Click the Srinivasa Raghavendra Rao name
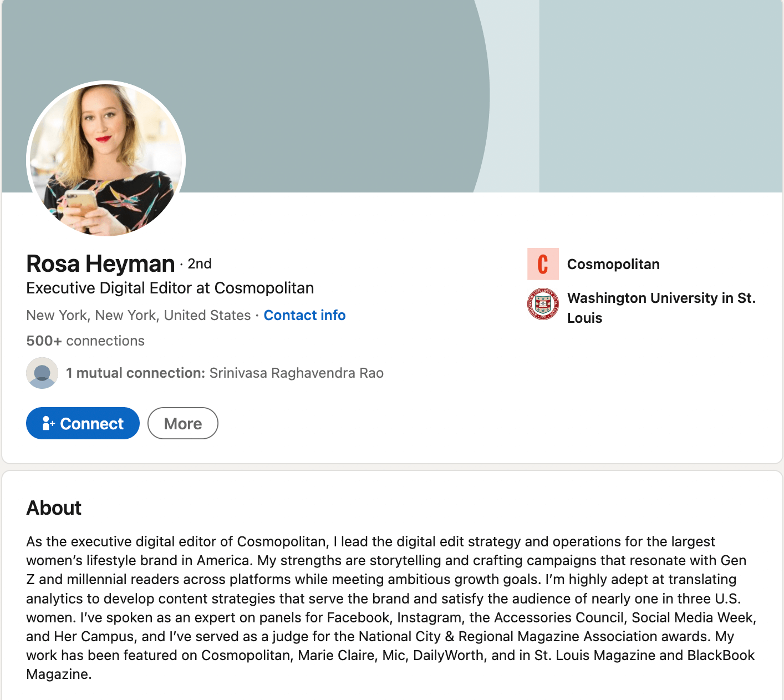The height and width of the screenshot is (700, 784). [x=297, y=373]
